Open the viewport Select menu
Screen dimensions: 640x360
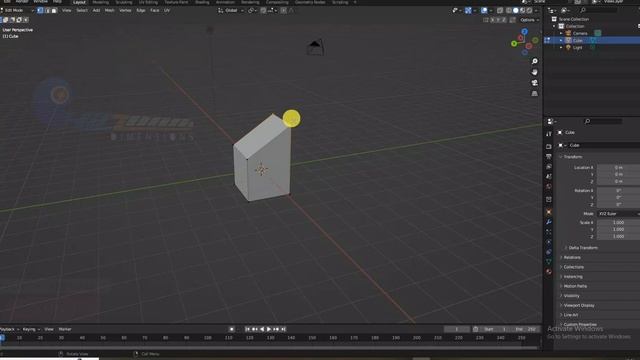[x=82, y=10]
